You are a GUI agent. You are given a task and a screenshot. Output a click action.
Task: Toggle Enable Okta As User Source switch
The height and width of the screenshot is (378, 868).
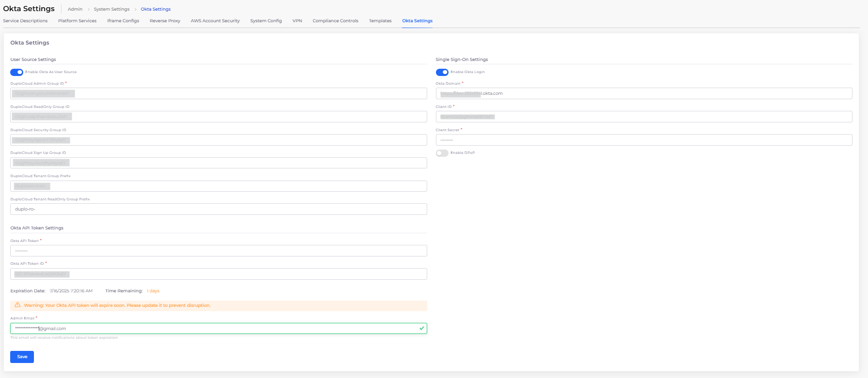click(x=16, y=72)
